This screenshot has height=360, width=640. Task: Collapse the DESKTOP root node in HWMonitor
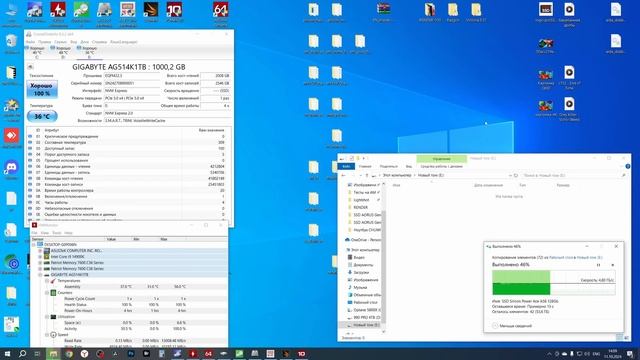(34, 244)
